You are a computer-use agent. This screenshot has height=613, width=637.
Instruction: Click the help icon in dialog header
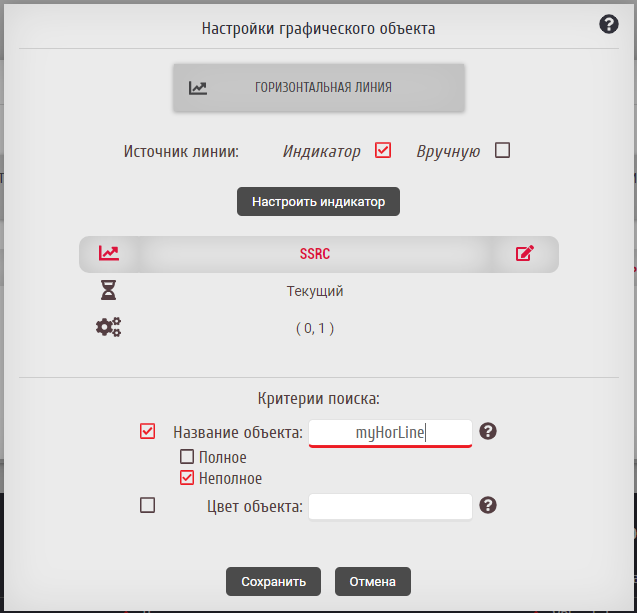point(609,25)
